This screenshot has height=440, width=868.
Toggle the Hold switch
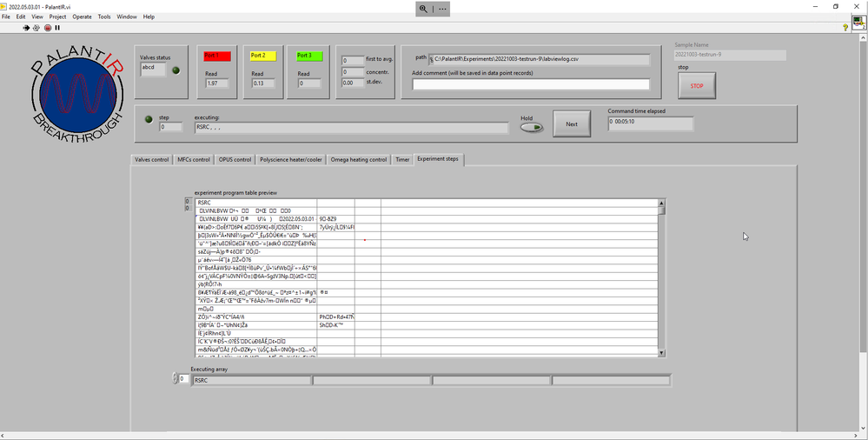pyautogui.click(x=532, y=128)
